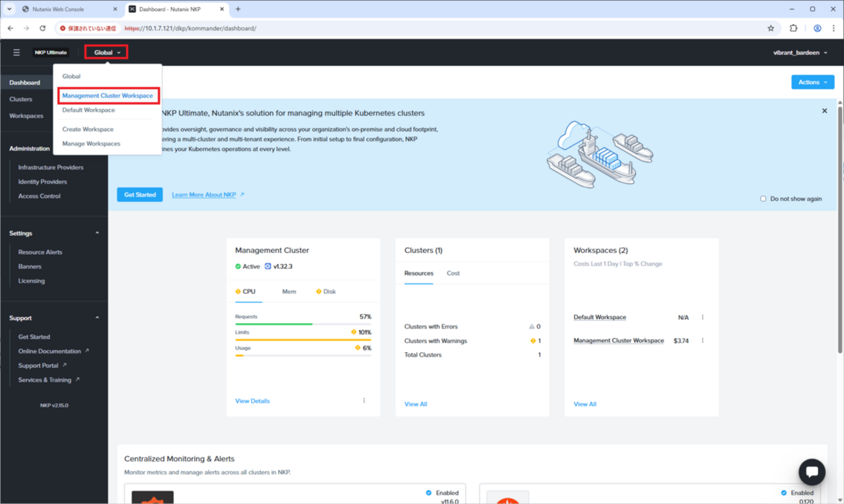Viewport: 844px width, 504px height.
Task: Open Banners settings in the sidebar
Action: tap(30, 267)
